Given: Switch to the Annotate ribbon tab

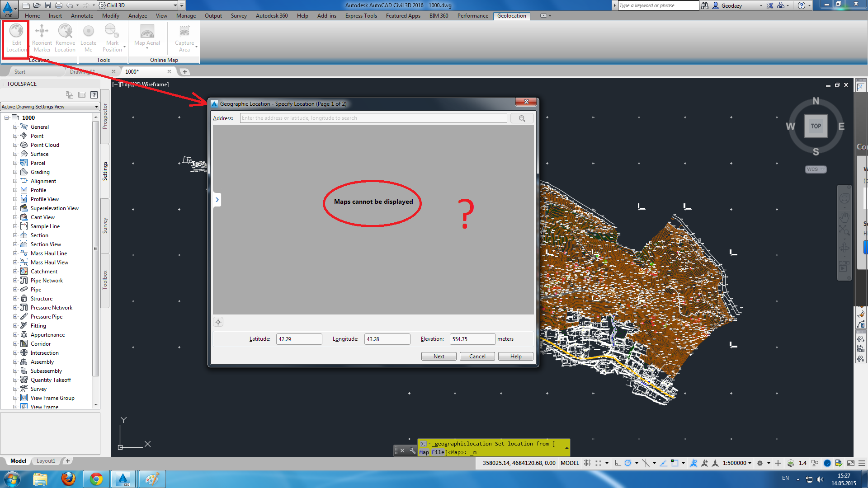Looking at the screenshot, I should coord(82,16).
